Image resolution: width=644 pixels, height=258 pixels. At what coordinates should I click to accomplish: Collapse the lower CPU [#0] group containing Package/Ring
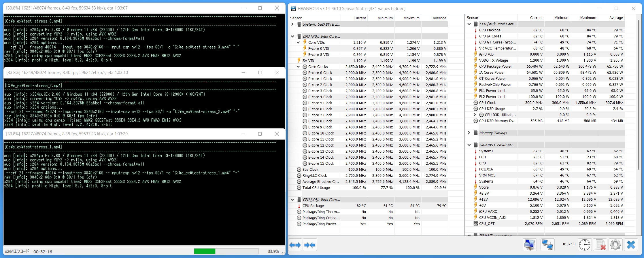[x=292, y=200]
